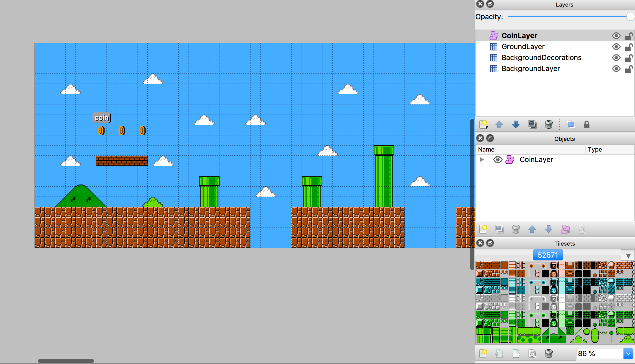The image size is (635, 364).
Task: Click New Layer icon in Layers panel
Action: [x=484, y=124]
